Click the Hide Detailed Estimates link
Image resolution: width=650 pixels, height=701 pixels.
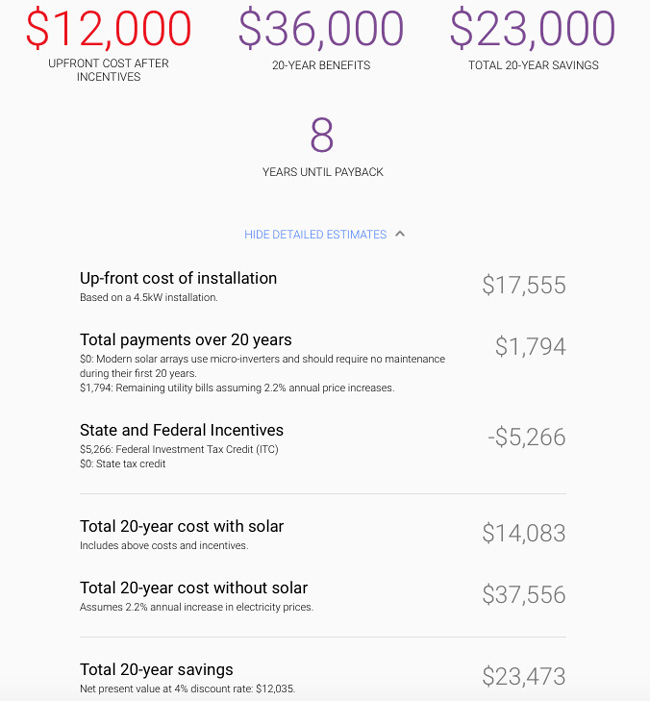pos(315,234)
